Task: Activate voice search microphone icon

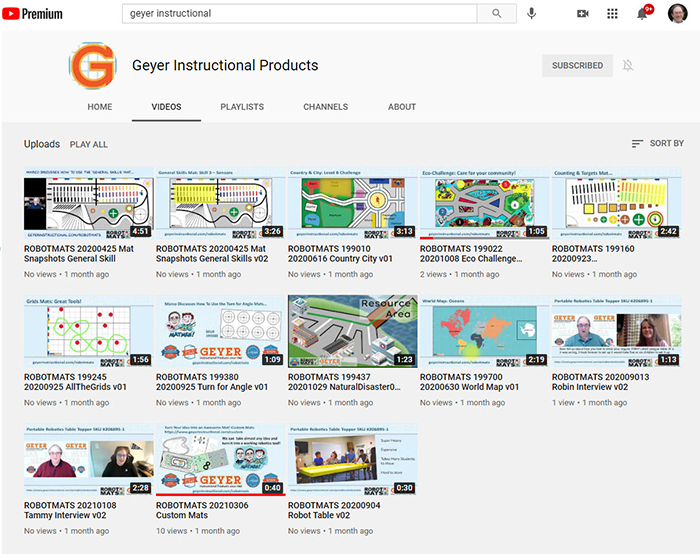Action: click(531, 13)
